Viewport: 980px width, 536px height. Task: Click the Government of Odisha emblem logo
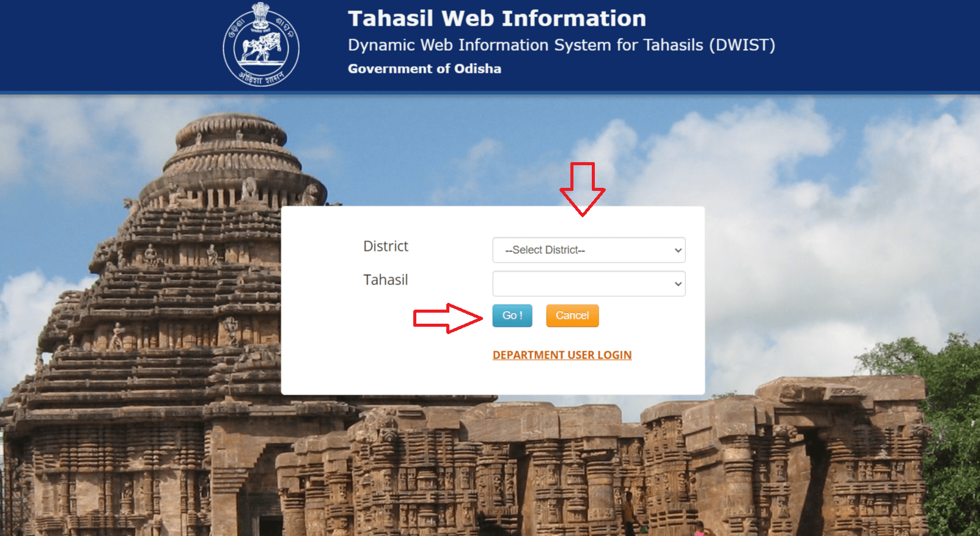click(x=261, y=45)
